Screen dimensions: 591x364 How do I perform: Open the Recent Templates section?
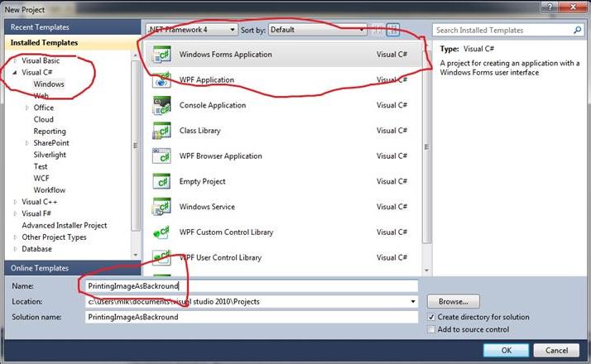tap(72, 27)
